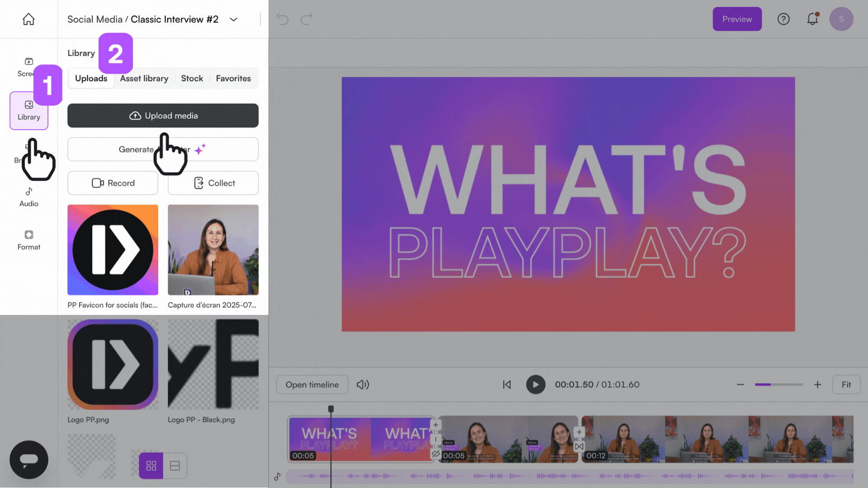This screenshot has height=488, width=868.
Task: Open the Format panel in sidebar
Action: [x=28, y=240]
